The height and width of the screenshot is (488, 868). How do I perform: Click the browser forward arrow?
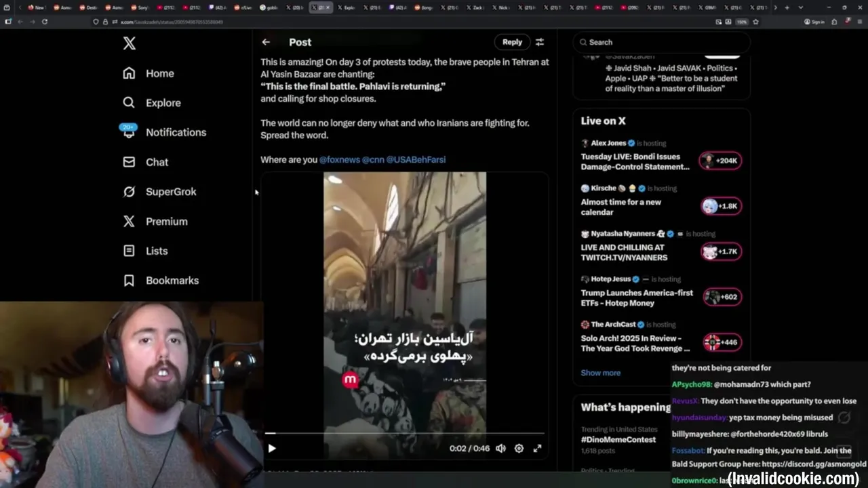tap(33, 22)
